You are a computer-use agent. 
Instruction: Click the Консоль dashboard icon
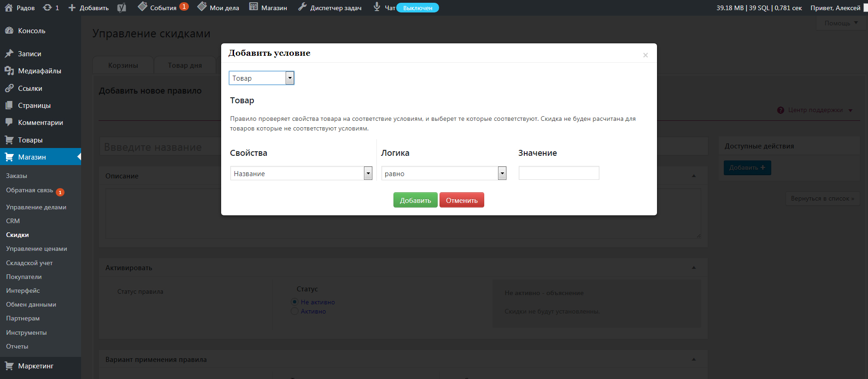tap(9, 30)
